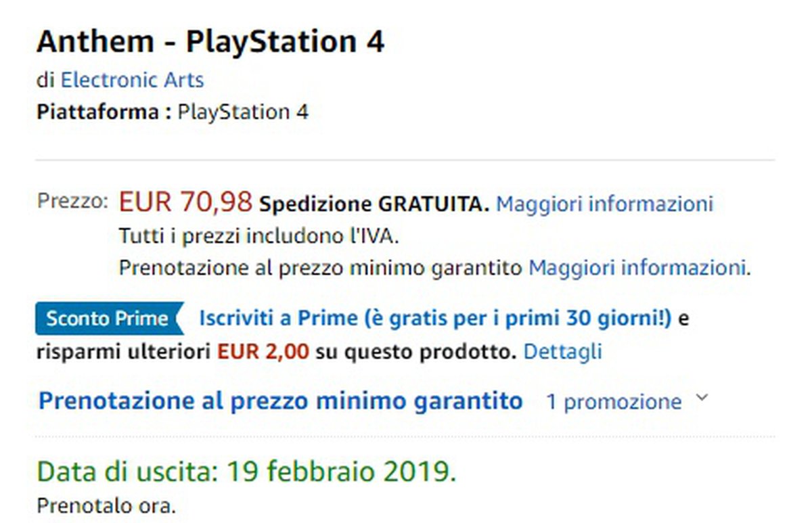Open the 1 promozione dropdown label
The height and width of the screenshot is (523, 812).
point(614,402)
